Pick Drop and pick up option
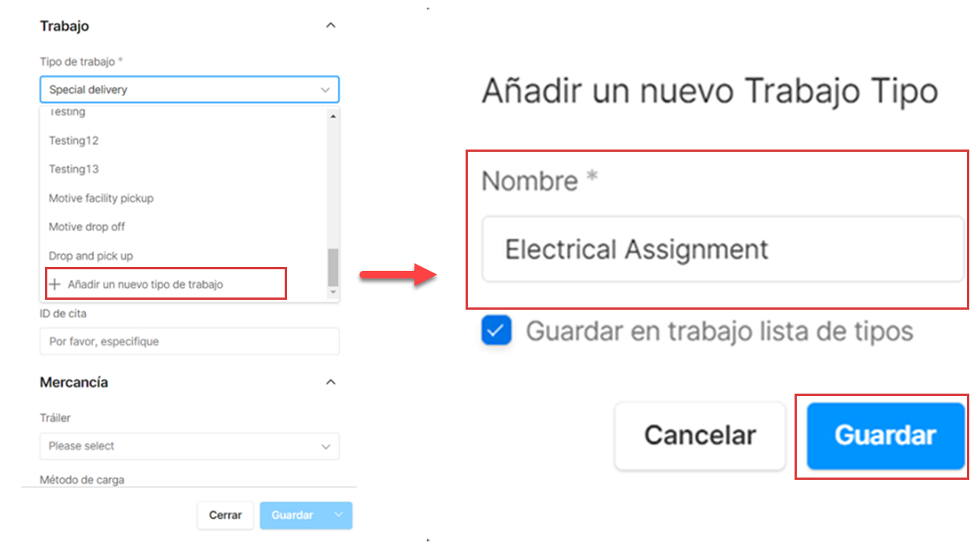The image size is (980, 550). pyautogui.click(x=91, y=256)
